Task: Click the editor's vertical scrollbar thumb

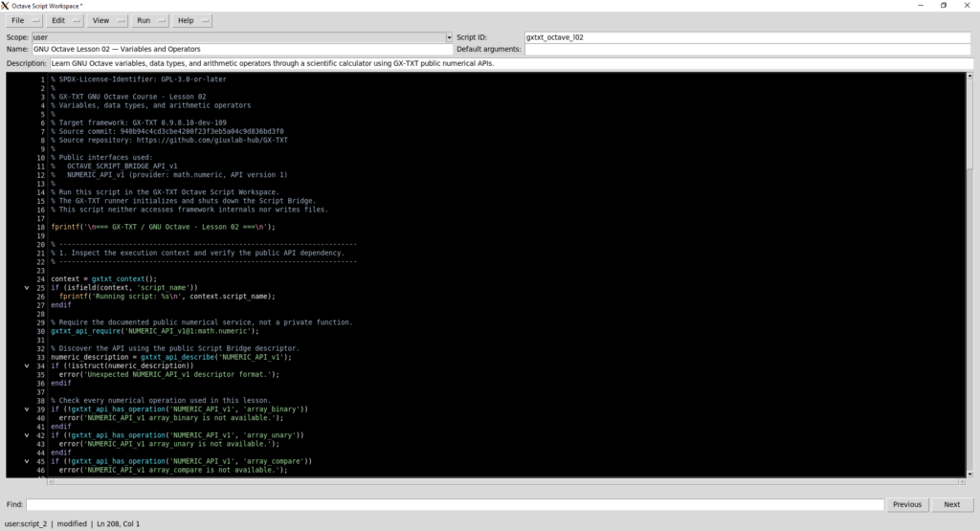Action: (x=969, y=123)
